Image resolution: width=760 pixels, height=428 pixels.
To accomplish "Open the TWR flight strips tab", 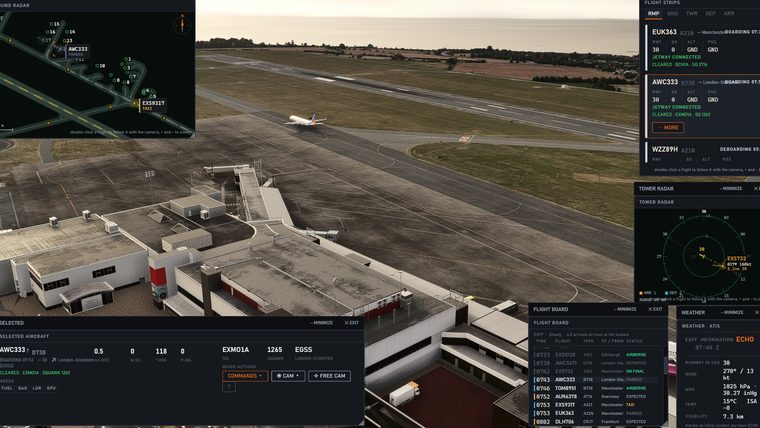I will [x=692, y=14].
